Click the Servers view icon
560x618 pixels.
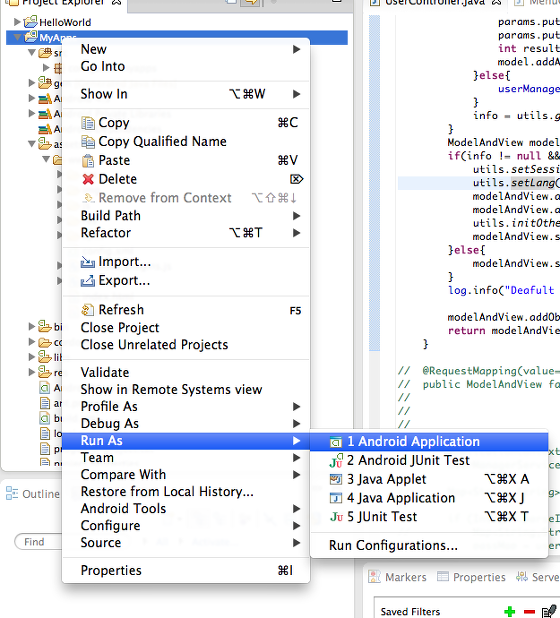(x=522, y=577)
